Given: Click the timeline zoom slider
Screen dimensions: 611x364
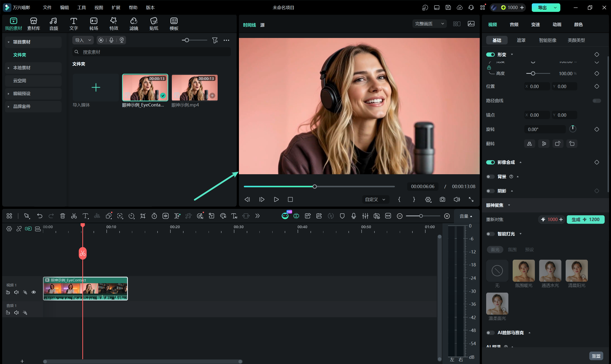Looking at the screenshot, I should (x=423, y=216).
